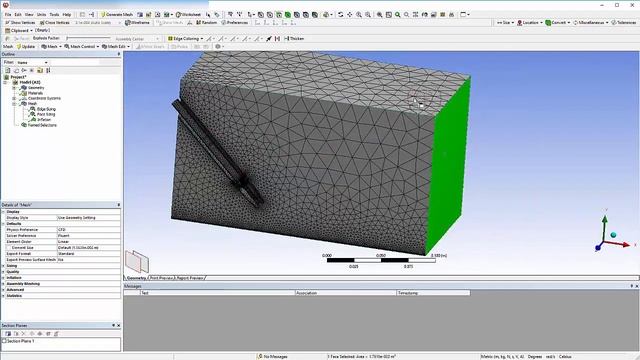Toggle Wireframe display mode
This screenshot has width=640, height=360.
[137, 22]
